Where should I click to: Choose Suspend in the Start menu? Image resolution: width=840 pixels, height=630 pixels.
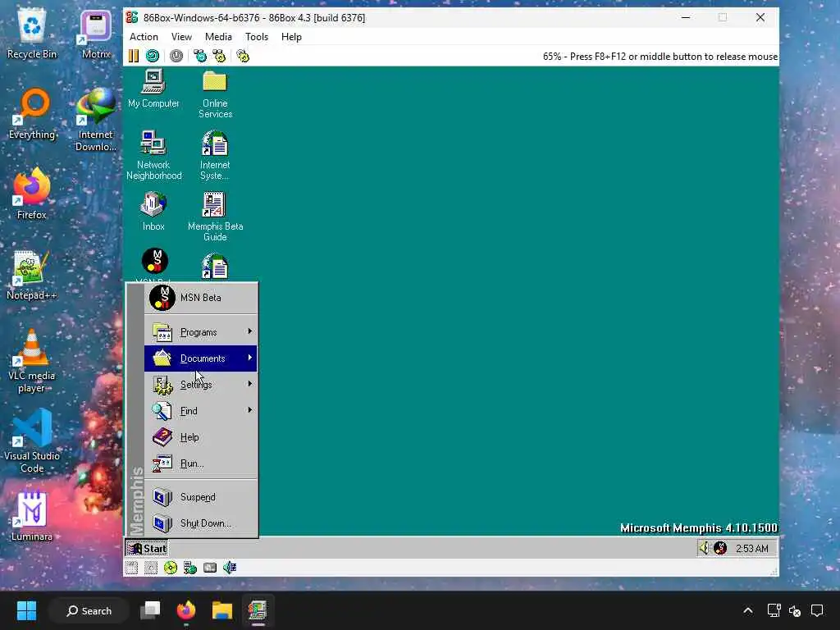[201, 497]
